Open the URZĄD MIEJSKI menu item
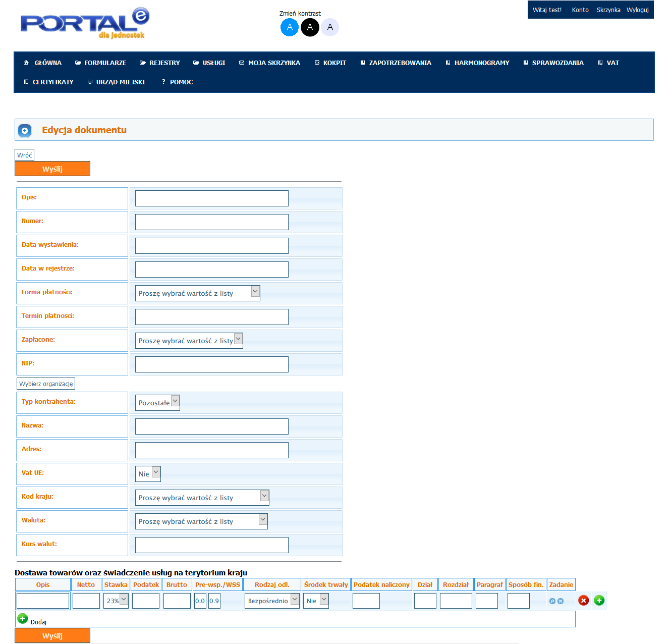Image resolution: width=672 pixels, height=644 pixels. pyautogui.click(x=117, y=82)
